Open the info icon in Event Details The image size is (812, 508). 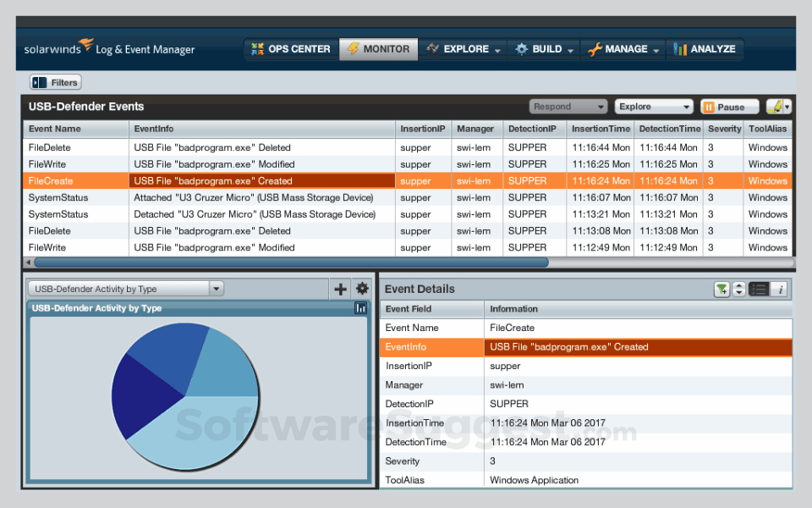point(778,289)
